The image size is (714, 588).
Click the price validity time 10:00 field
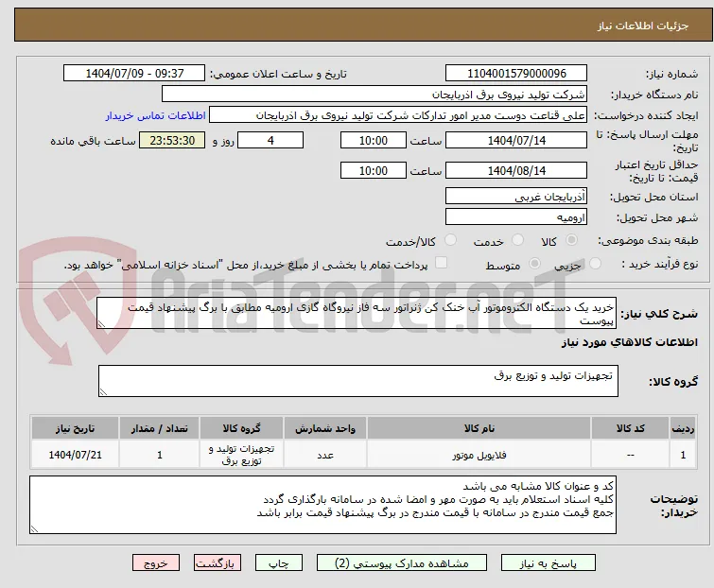[374, 170]
